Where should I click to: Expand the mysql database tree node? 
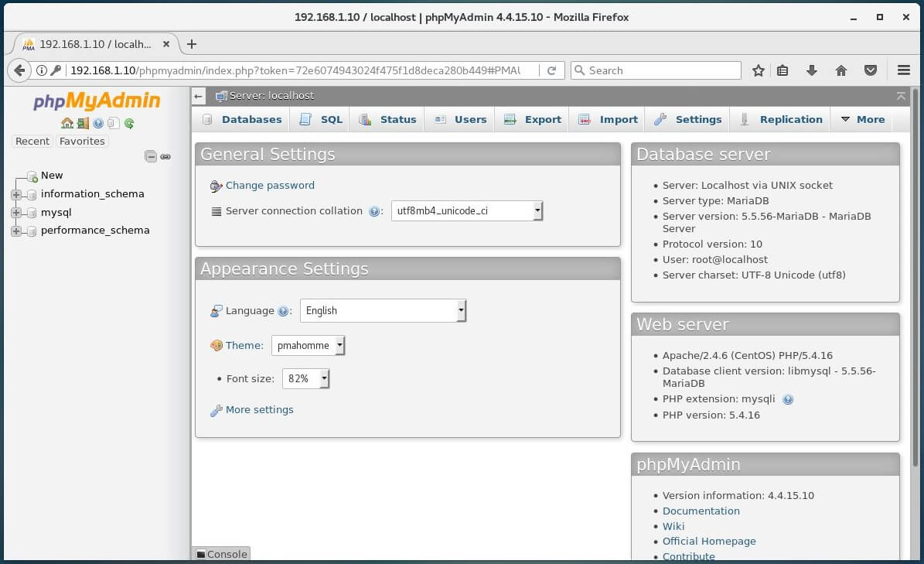click(16, 213)
